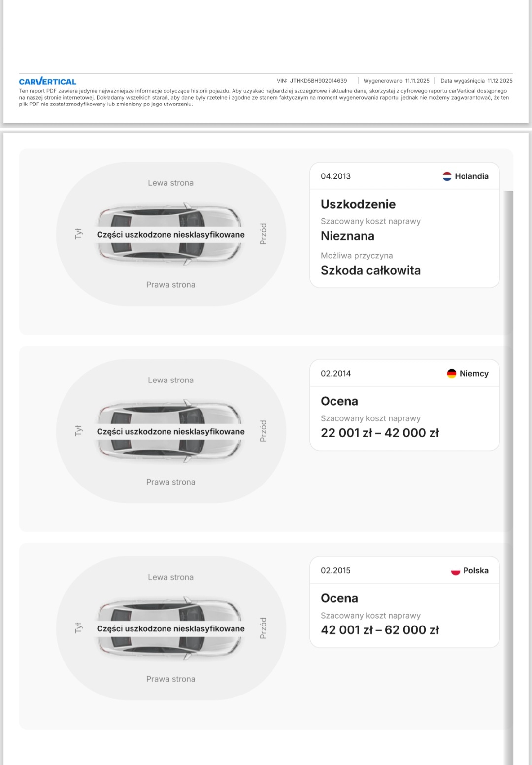This screenshot has height=765, width=532.
Task: Click the VIN number JTHKD5BH902014639
Action: pos(318,81)
